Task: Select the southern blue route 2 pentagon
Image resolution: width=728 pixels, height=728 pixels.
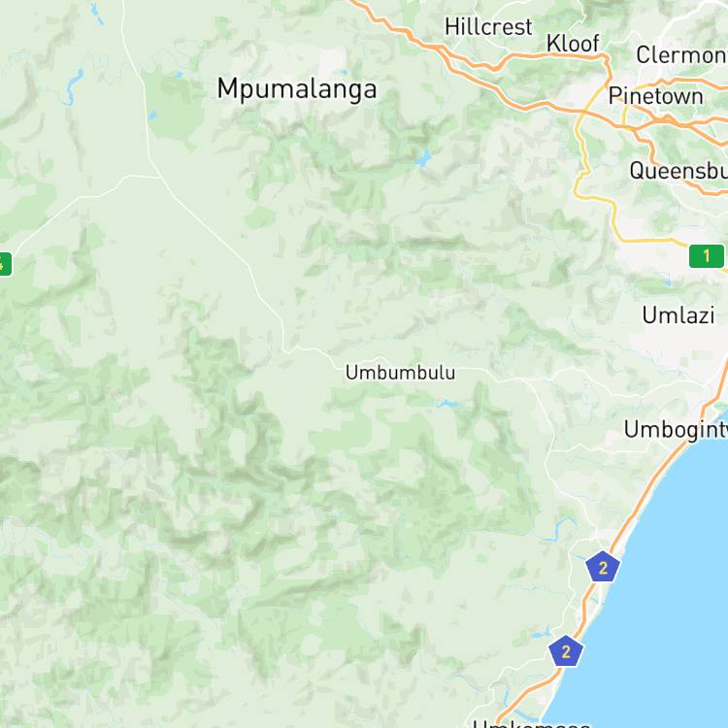Action: click(x=566, y=651)
